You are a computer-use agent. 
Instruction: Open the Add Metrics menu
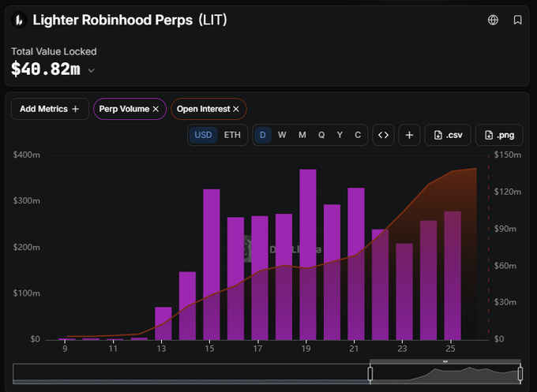coord(50,109)
